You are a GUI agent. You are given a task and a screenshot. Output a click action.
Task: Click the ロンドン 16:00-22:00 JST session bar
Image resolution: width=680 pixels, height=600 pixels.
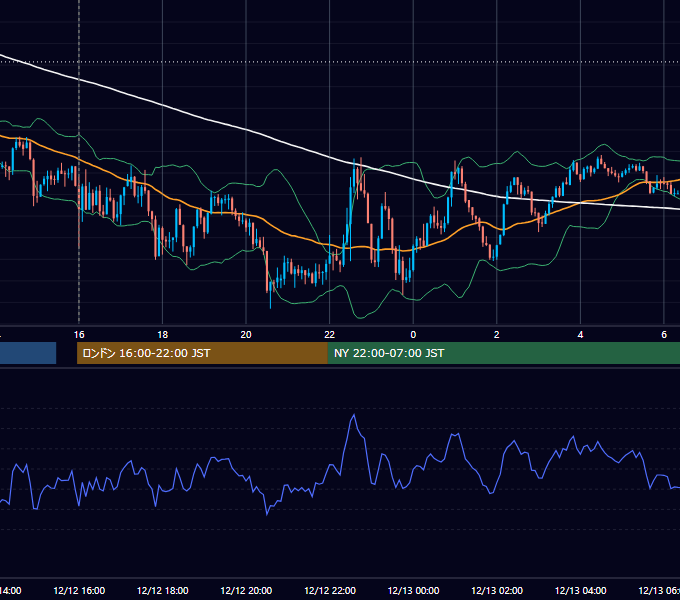202,353
